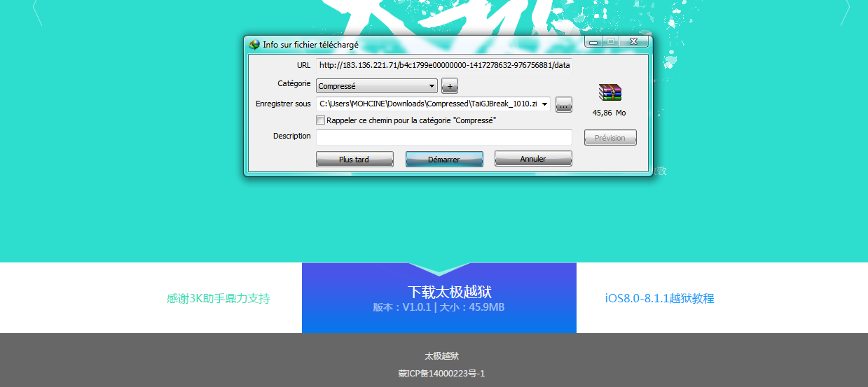Click the 蒙ICP备14000223号-1 footer text
The width and height of the screenshot is (868, 387).
pyautogui.click(x=441, y=374)
